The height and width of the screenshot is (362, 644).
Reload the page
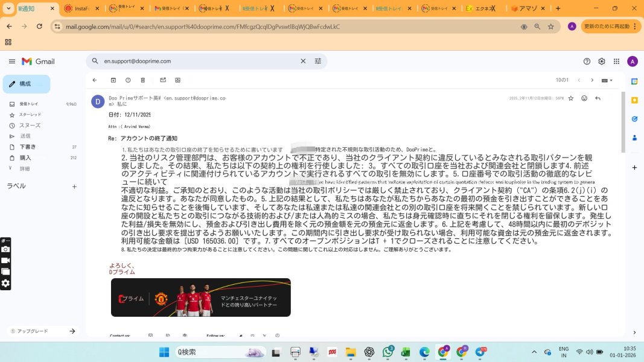tap(39, 27)
